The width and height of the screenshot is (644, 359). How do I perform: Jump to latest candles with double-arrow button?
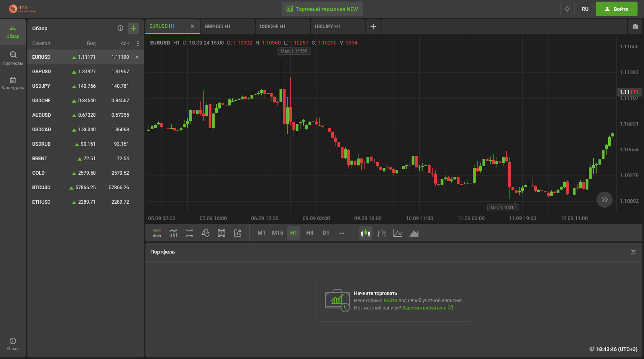click(605, 200)
